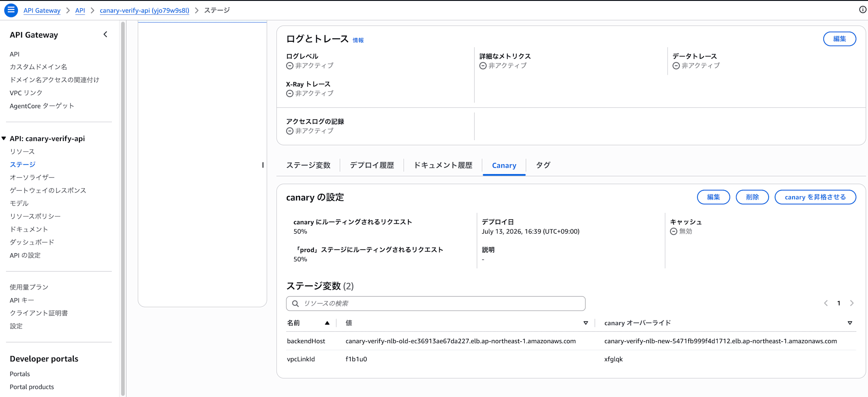Open the API breadcrumb link
This screenshot has width=868, height=397.
point(80,10)
